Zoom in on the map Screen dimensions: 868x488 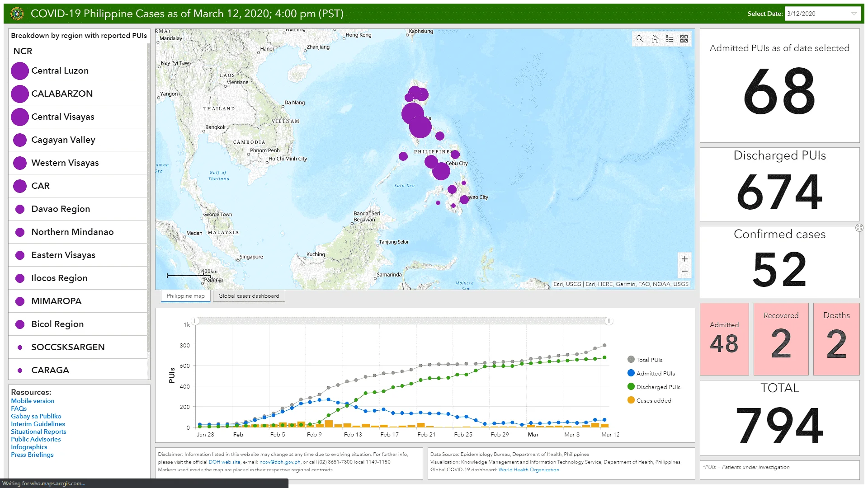click(684, 259)
